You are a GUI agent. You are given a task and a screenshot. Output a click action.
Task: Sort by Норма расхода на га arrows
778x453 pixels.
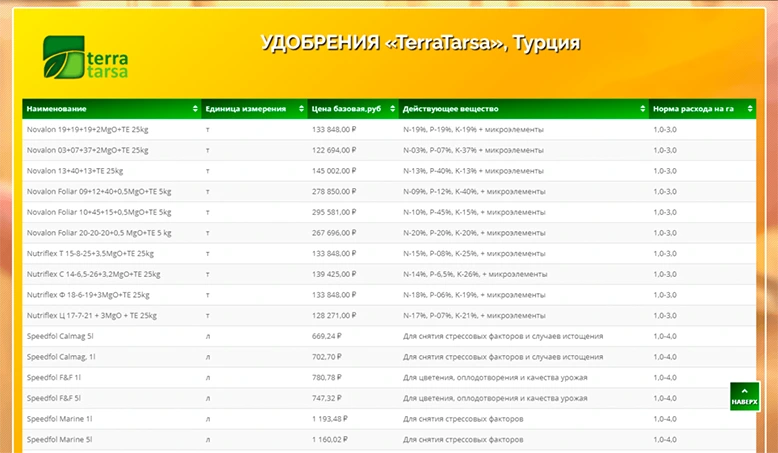pos(750,109)
